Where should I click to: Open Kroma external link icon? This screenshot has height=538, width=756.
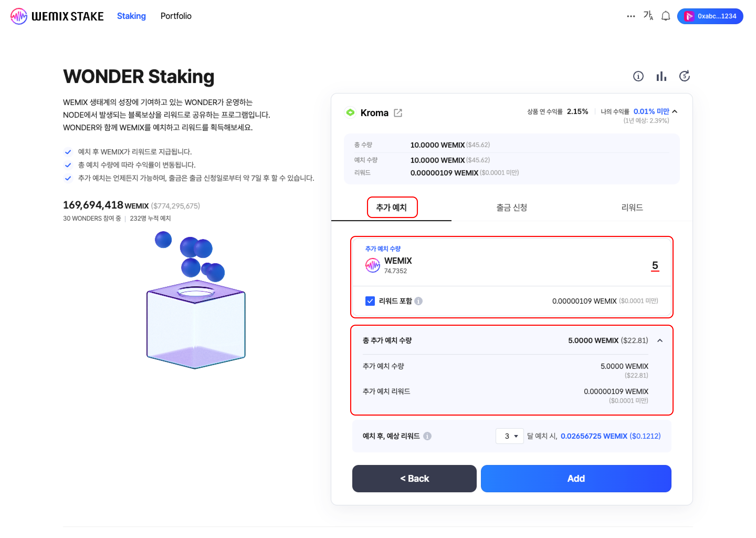[398, 113]
